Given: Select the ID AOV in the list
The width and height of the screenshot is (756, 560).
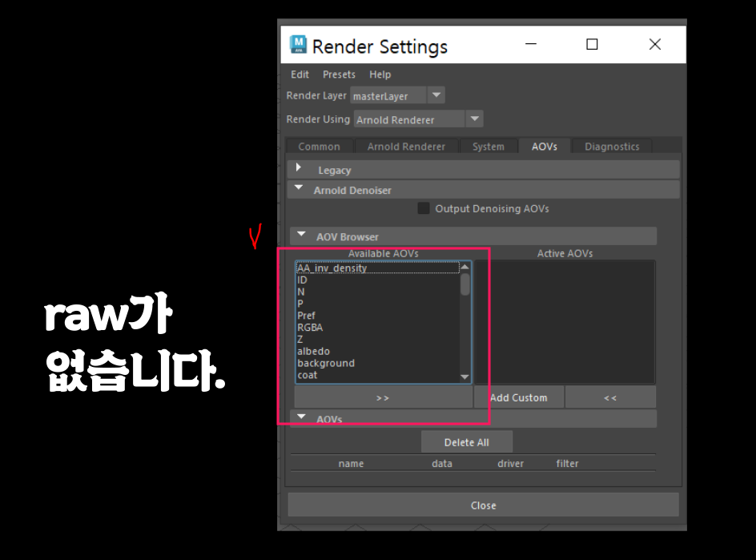Looking at the screenshot, I should [x=377, y=280].
